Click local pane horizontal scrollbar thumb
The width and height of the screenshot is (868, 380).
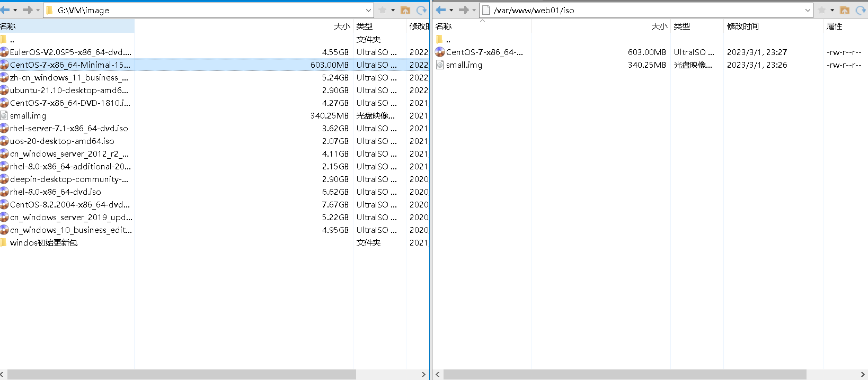[182, 374]
